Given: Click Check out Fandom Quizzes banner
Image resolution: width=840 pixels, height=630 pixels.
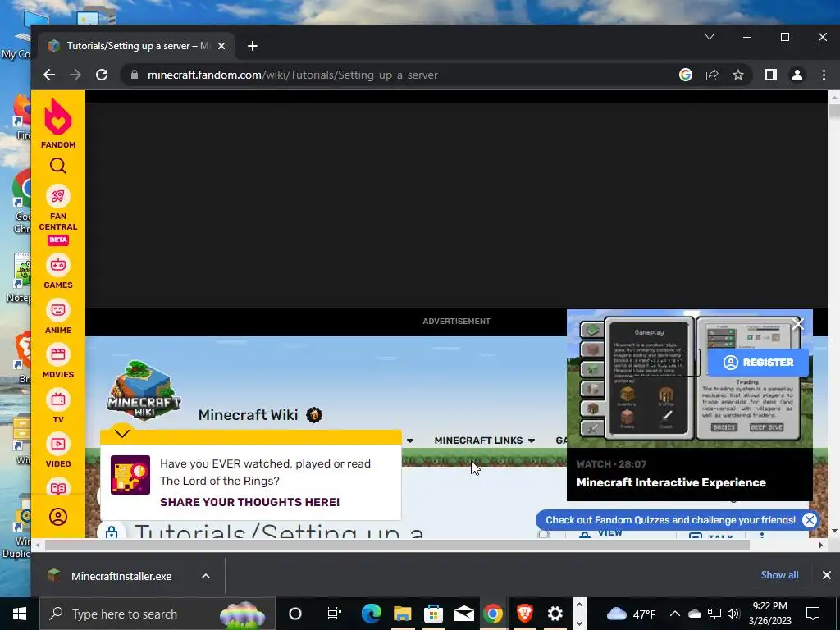Looking at the screenshot, I should (x=670, y=519).
